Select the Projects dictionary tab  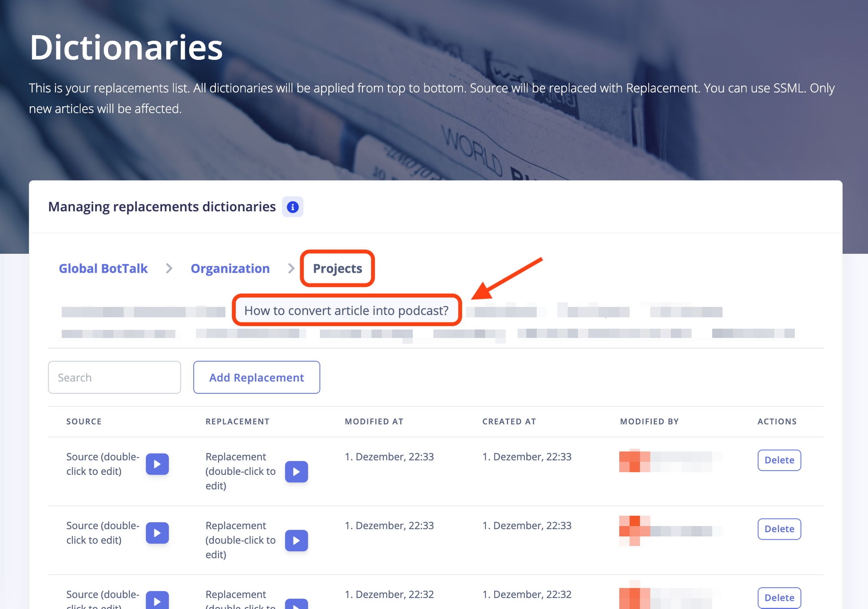[x=338, y=269]
